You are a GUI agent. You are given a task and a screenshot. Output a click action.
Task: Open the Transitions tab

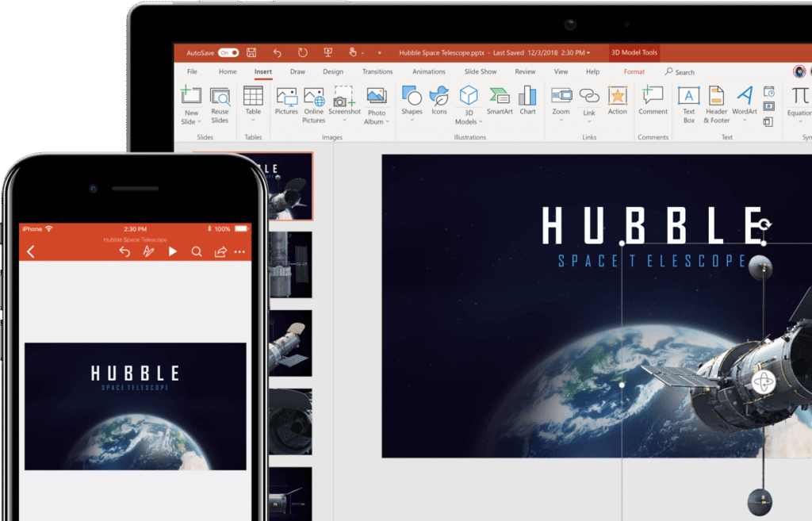point(377,71)
